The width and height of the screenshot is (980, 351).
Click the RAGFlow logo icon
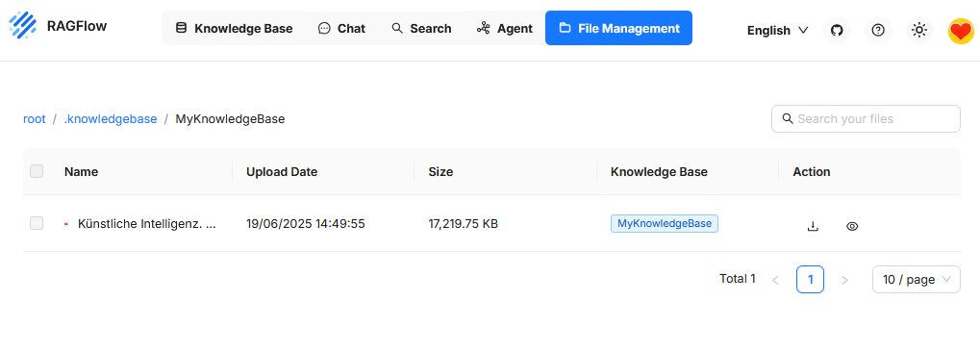click(x=22, y=26)
